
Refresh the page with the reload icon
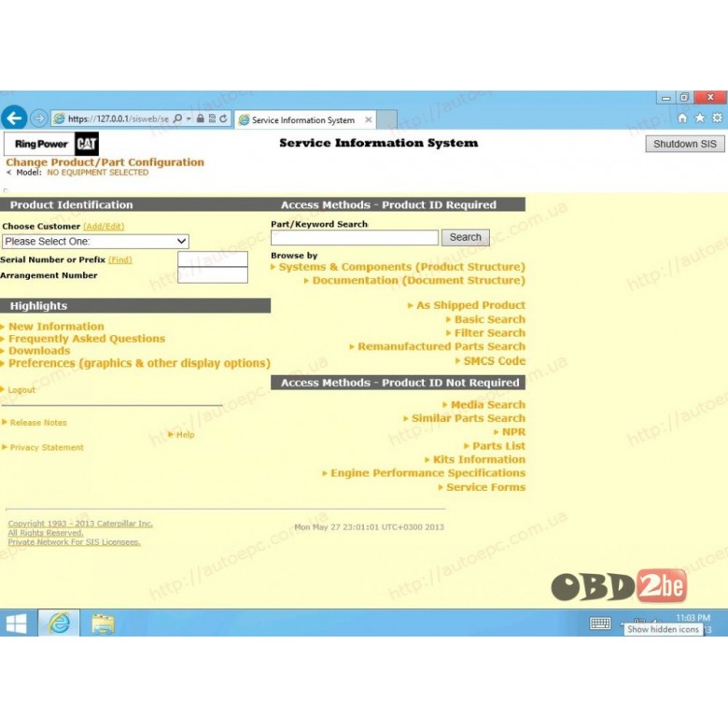pos(223,119)
